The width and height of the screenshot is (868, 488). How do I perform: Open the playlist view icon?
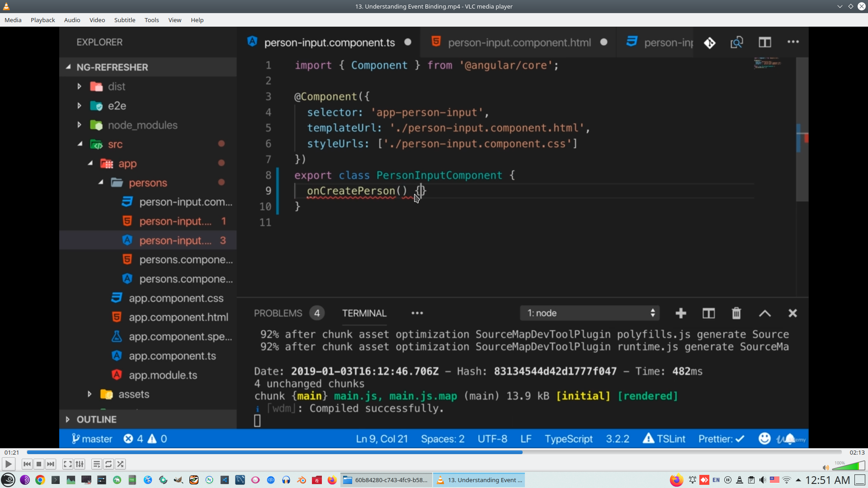[96, 464]
